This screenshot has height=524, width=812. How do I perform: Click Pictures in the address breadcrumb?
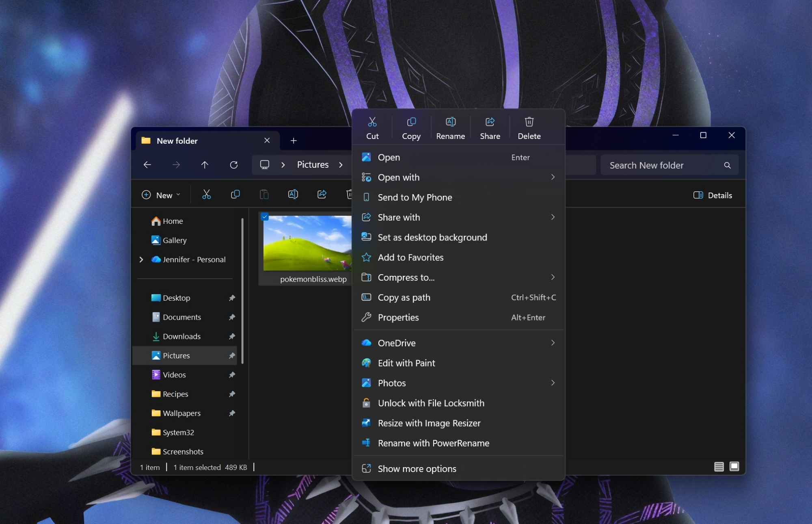(x=313, y=165)
